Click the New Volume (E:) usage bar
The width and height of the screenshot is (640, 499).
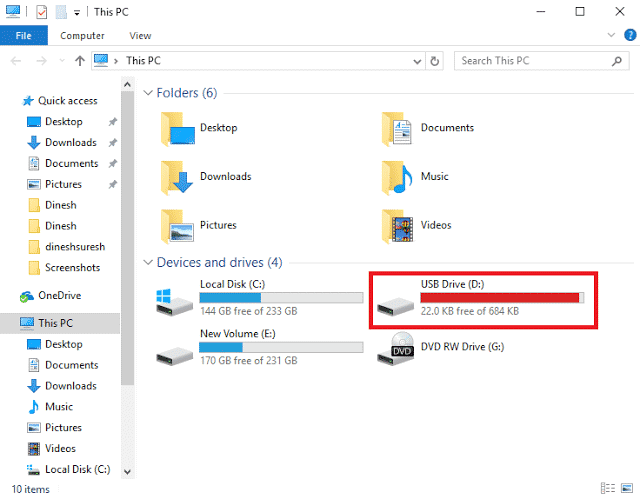tap(281, 347)
